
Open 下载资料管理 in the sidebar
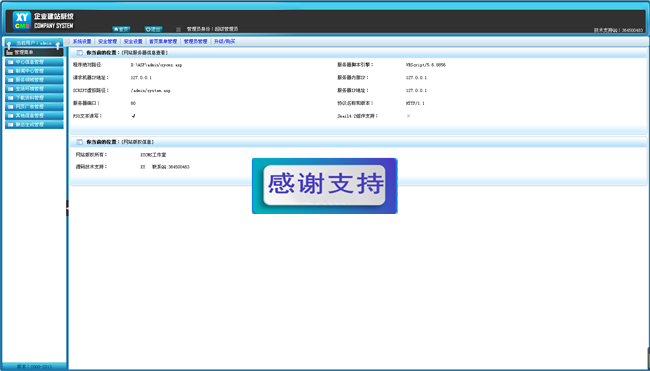34,98
